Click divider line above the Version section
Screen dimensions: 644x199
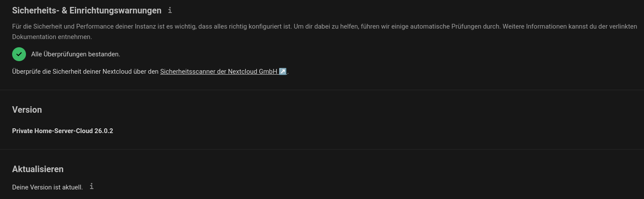322,90
